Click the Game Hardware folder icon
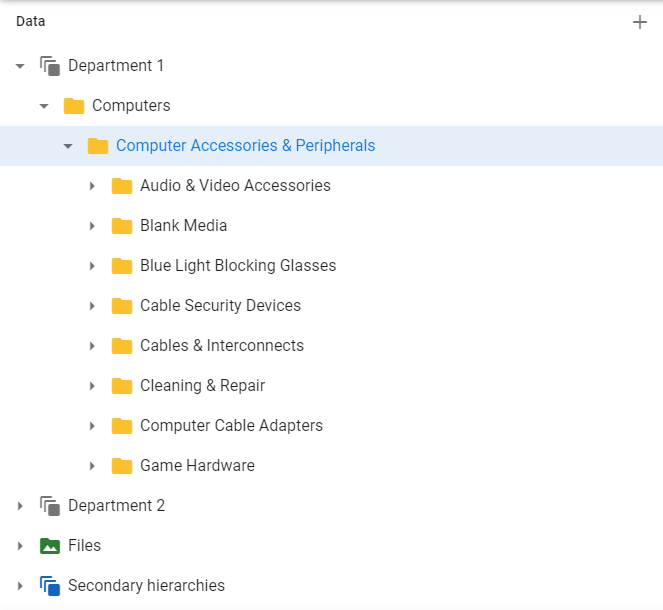The image size is (663, 610). 122,466
